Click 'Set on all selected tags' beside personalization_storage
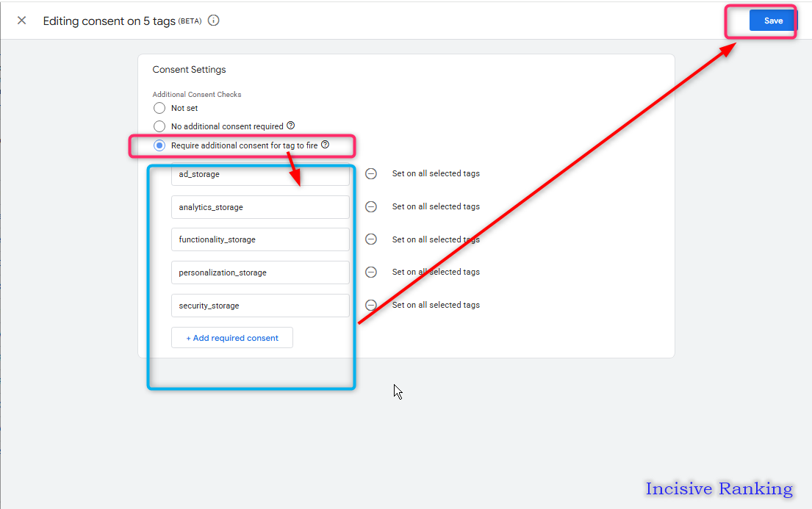Screen dimensions: 812x509 pyautogui.click(x=436, y=272)
